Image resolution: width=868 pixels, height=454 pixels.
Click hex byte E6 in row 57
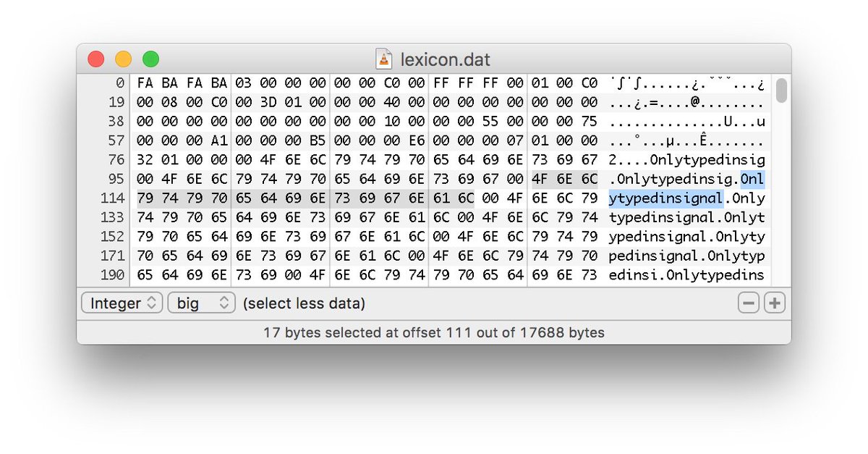click(416, 140)
